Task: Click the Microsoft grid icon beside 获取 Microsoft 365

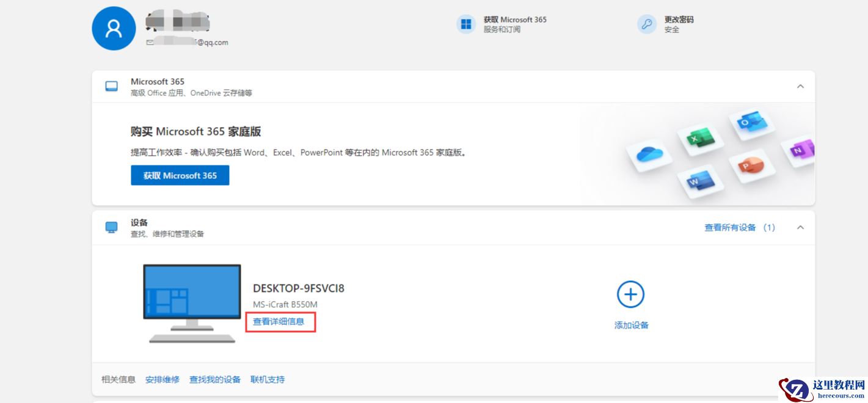Action: pyautogui.click(x=466, y=24)
